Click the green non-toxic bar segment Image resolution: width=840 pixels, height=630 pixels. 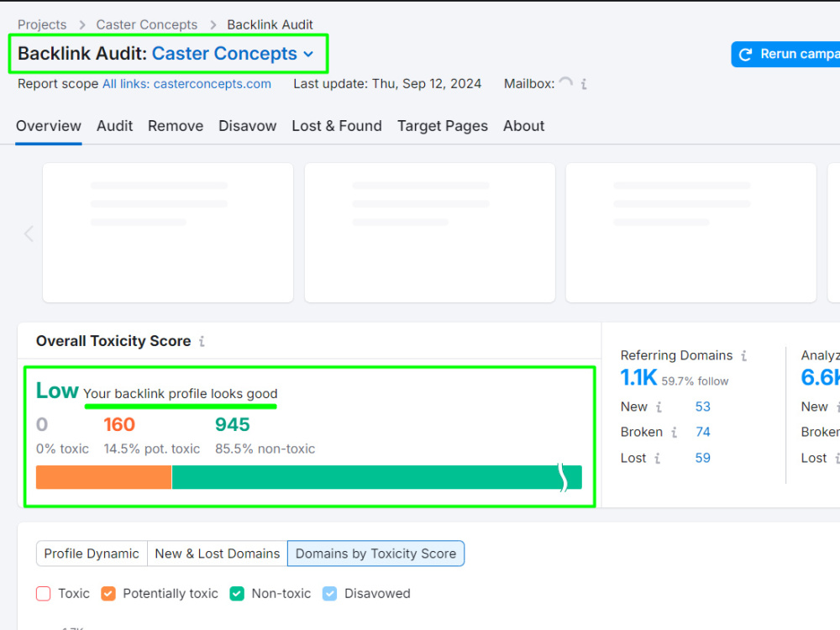click(376, 477)
